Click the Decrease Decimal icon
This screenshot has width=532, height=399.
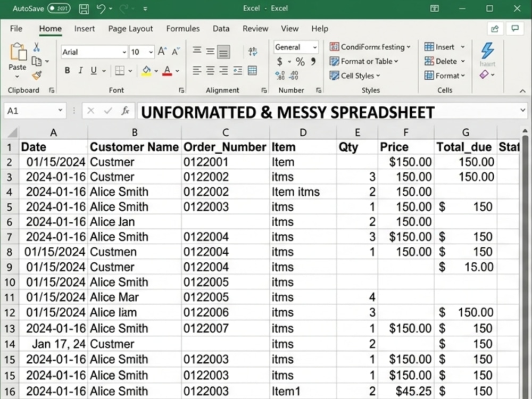(294, 76)
